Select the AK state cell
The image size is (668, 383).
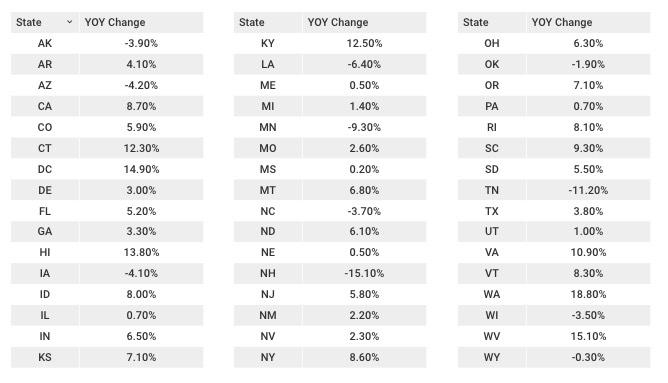click(x=45, y=43)
